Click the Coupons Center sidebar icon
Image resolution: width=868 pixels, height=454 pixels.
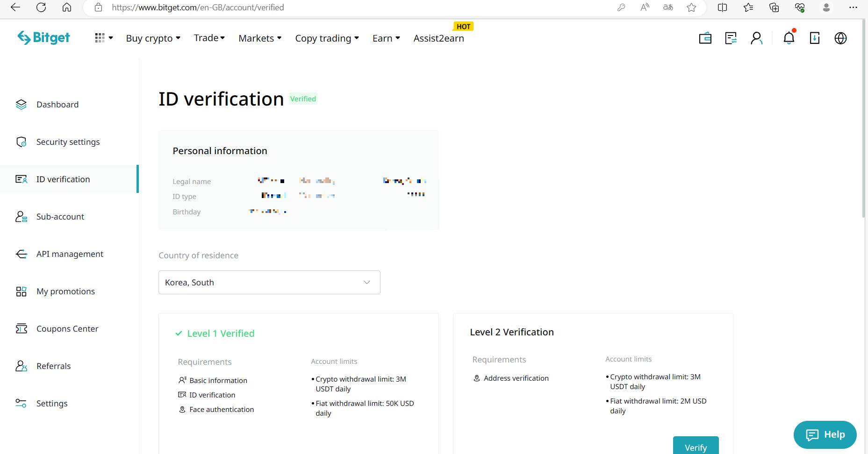click(x=22, y=329)
